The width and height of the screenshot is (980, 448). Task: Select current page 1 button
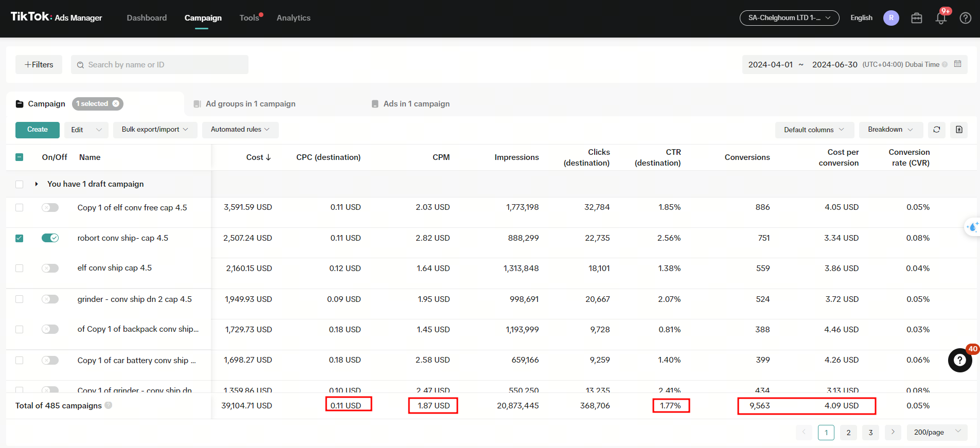click(x=826, y=432)
